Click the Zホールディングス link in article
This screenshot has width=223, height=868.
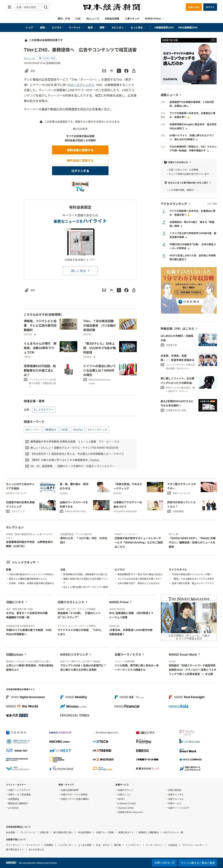tap(82, 85)
